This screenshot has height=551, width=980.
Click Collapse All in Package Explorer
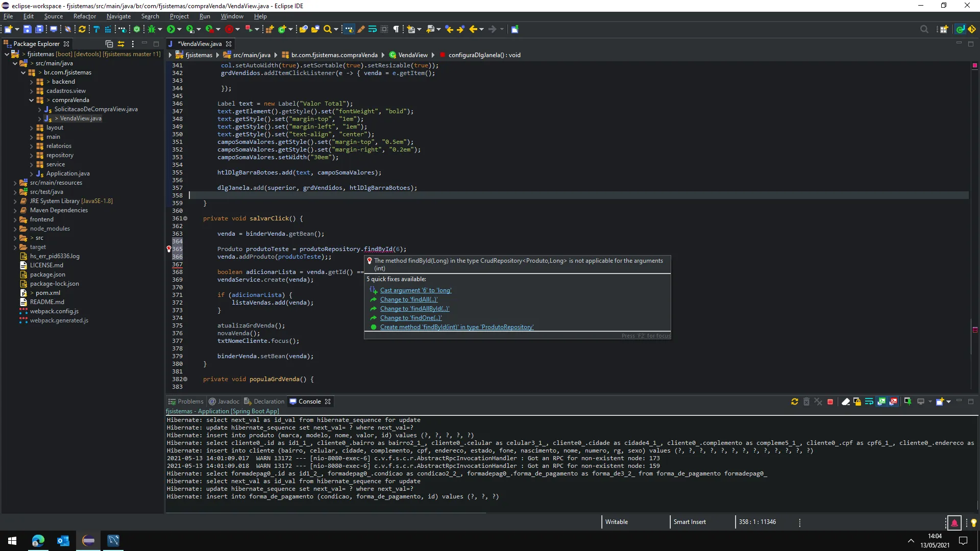[109, 44]
